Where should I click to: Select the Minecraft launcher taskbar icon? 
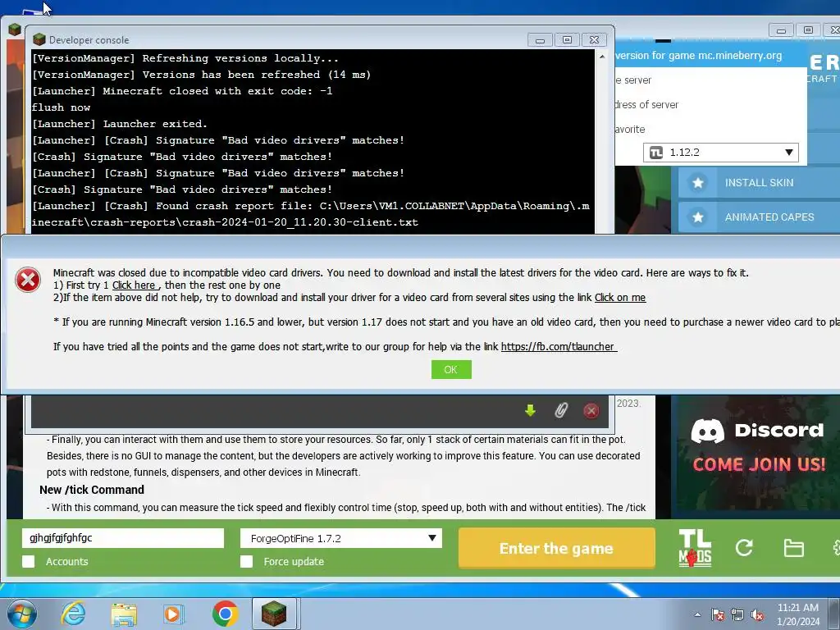(x=274, y=614)
